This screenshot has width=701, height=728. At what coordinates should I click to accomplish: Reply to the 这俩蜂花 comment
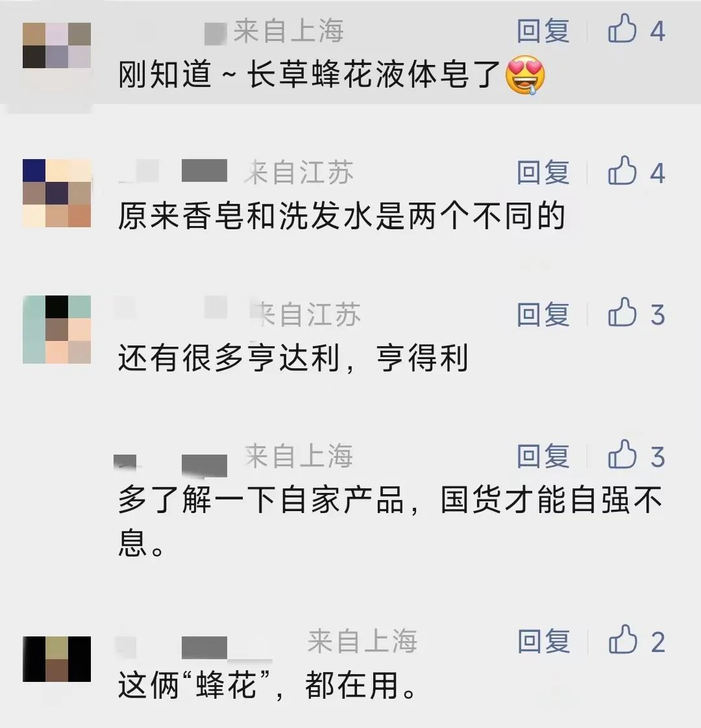(543, 642)
